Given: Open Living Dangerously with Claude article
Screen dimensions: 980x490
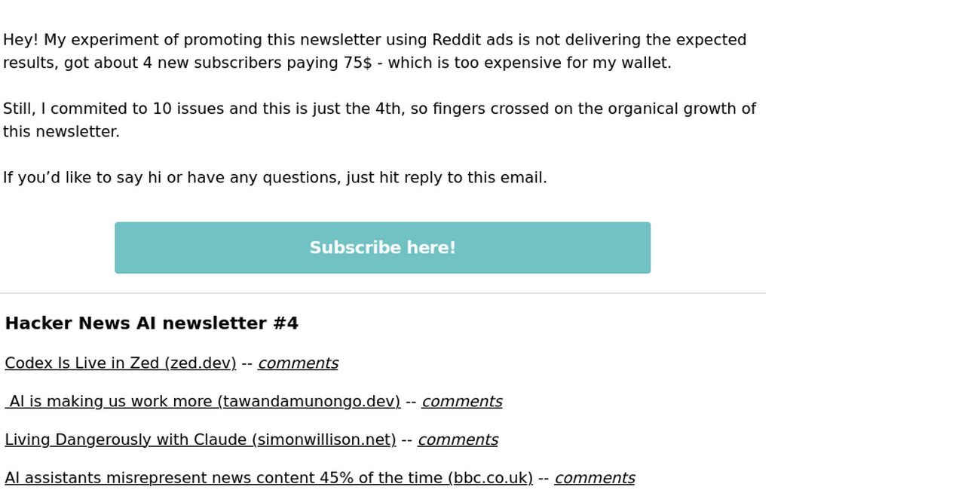Looking at the screenshot, I should pos(200,440).
